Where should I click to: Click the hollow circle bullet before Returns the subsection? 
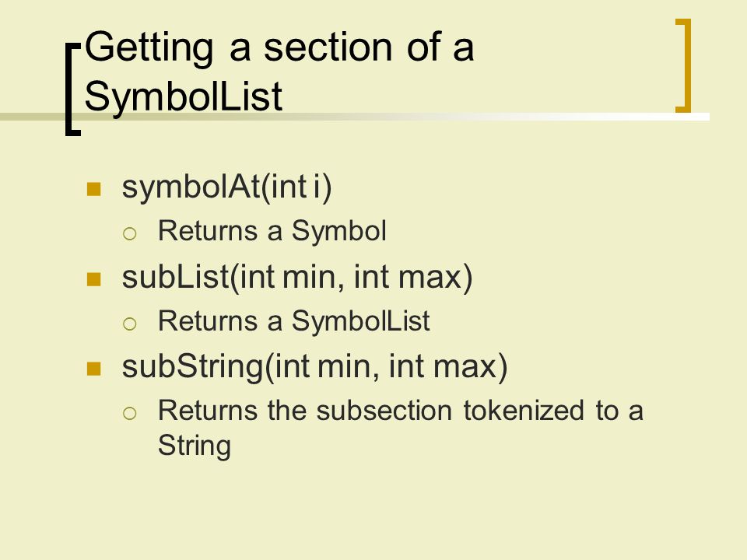tap(130, 413)
